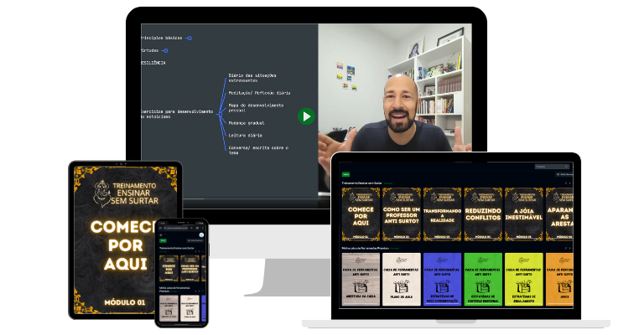Click the green button at laptop top-left
Screen dimensions: 644x335
[345, 173]
